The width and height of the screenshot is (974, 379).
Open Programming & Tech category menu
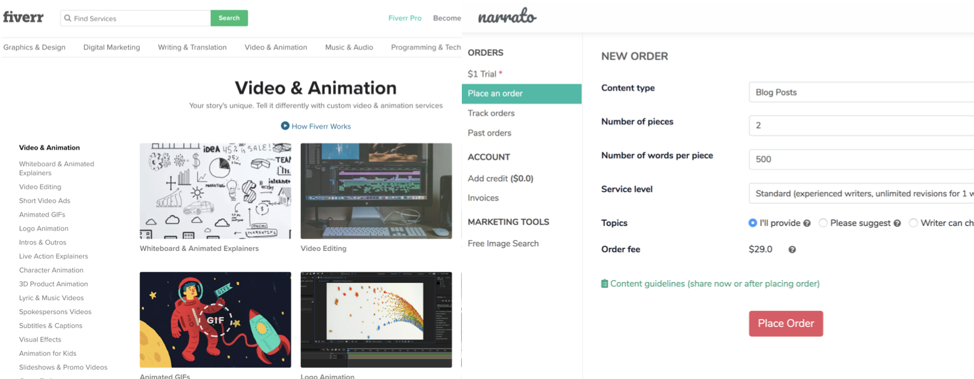tap(426, 47)
